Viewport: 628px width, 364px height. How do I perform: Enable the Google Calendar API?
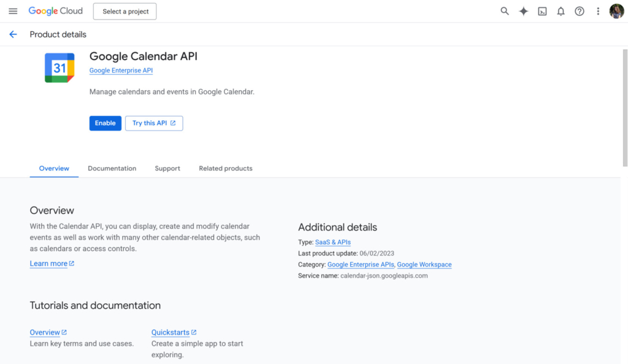tap(105, 123)
